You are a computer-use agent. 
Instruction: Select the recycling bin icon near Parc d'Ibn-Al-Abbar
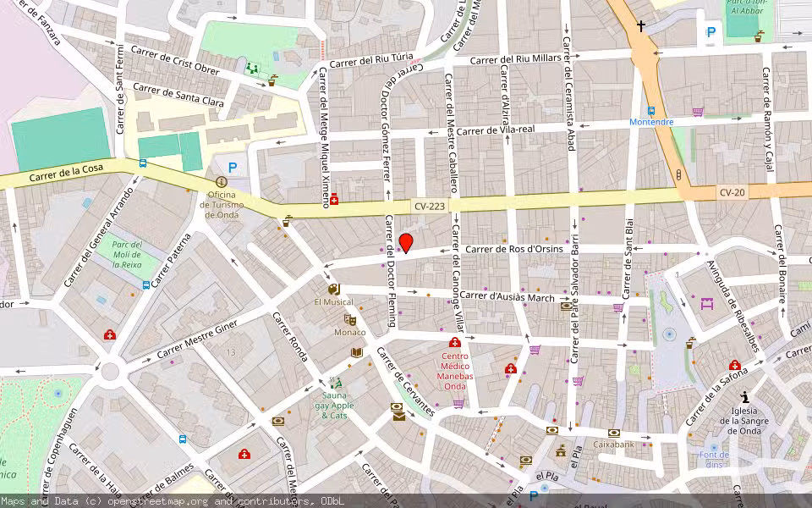click(760, 36)
